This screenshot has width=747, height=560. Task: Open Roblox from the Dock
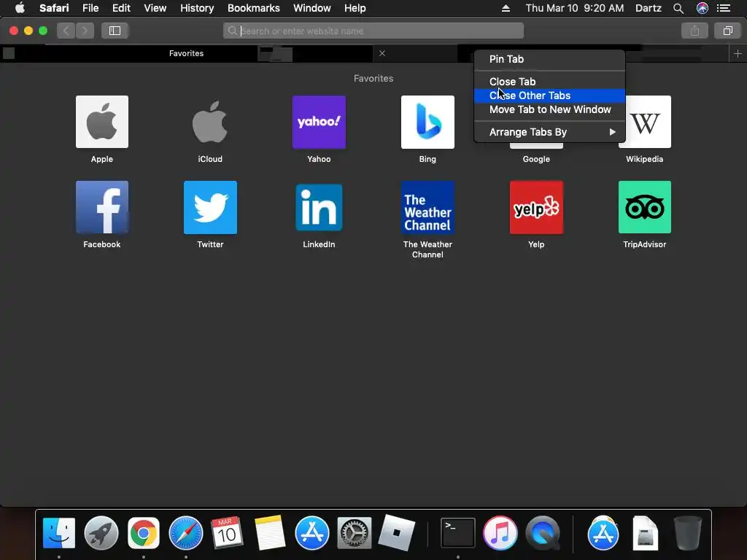click(396, 533)
